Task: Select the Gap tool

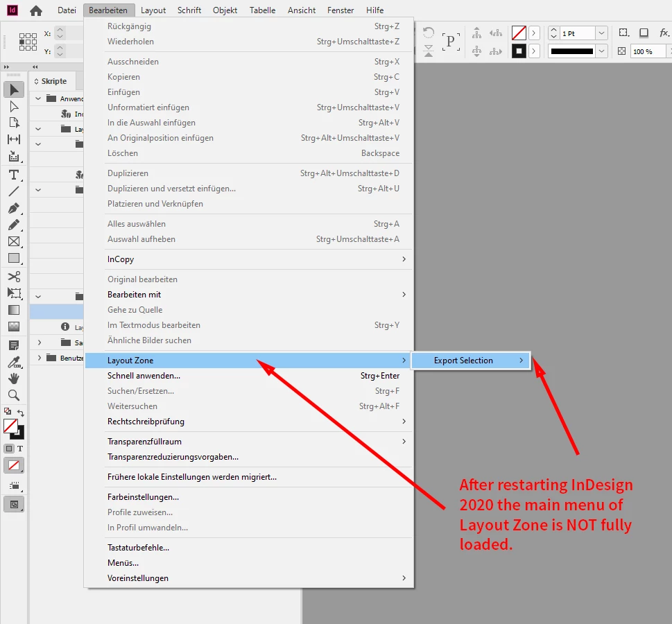Action: coord(14,139)
